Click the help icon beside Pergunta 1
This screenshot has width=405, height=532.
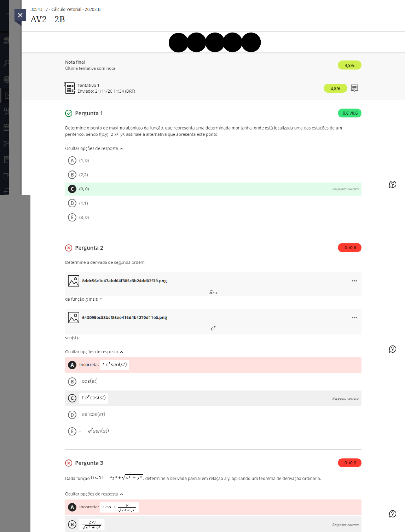pyautogui.click(x=392, y=184)
